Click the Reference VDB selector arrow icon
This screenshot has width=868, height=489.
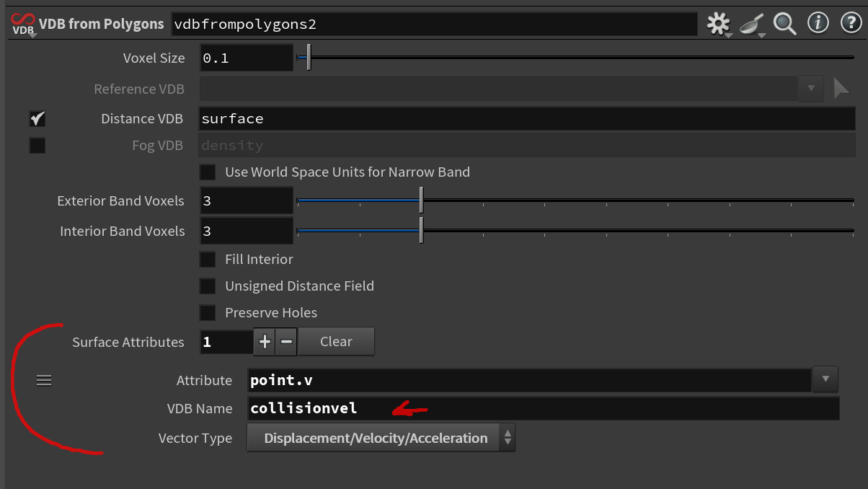[841, 89]
